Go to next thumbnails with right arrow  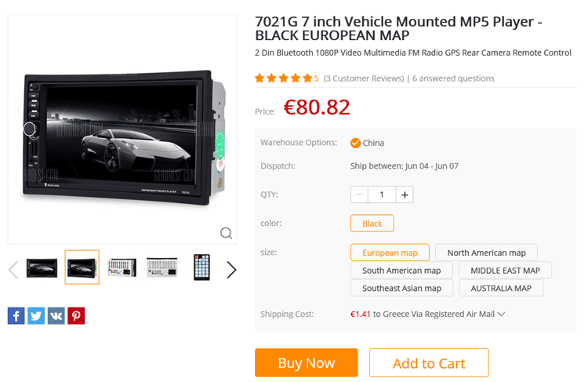[x=231, y=269]
